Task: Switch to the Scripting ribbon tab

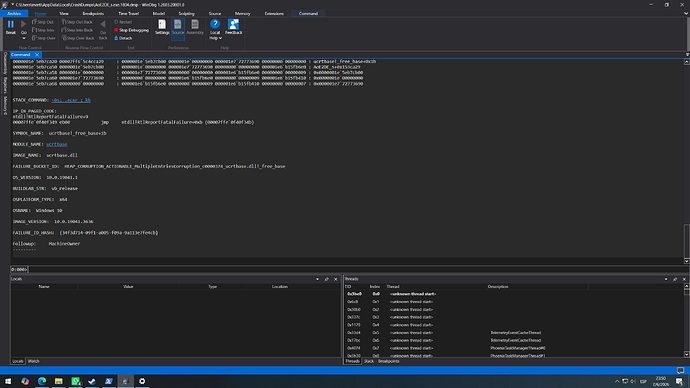Action: [186, 14]
